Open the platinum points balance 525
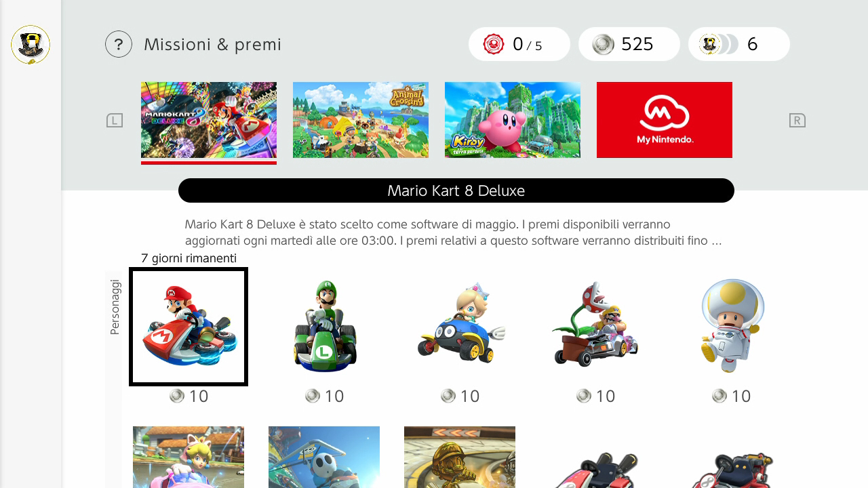868x488 pixels. 629,44
